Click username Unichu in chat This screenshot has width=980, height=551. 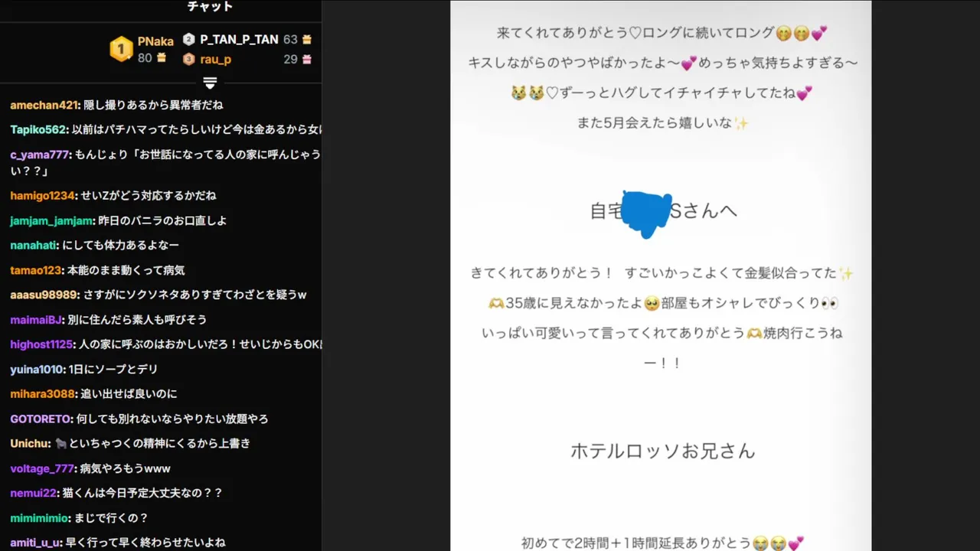pos(30,444)
